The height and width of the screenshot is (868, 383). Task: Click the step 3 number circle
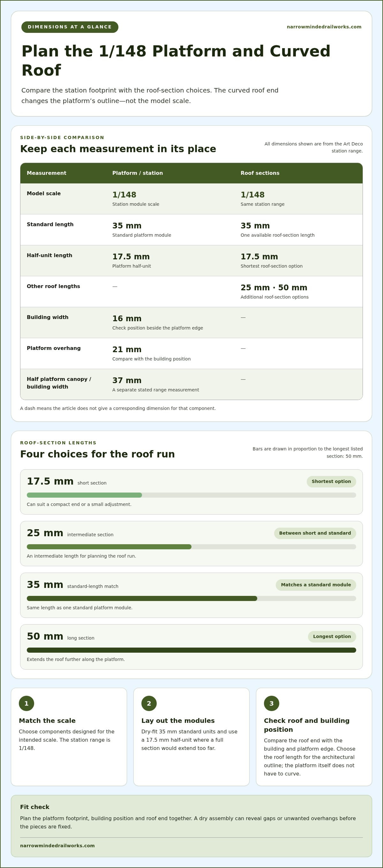pyautogui.click(x=271, y=703)
